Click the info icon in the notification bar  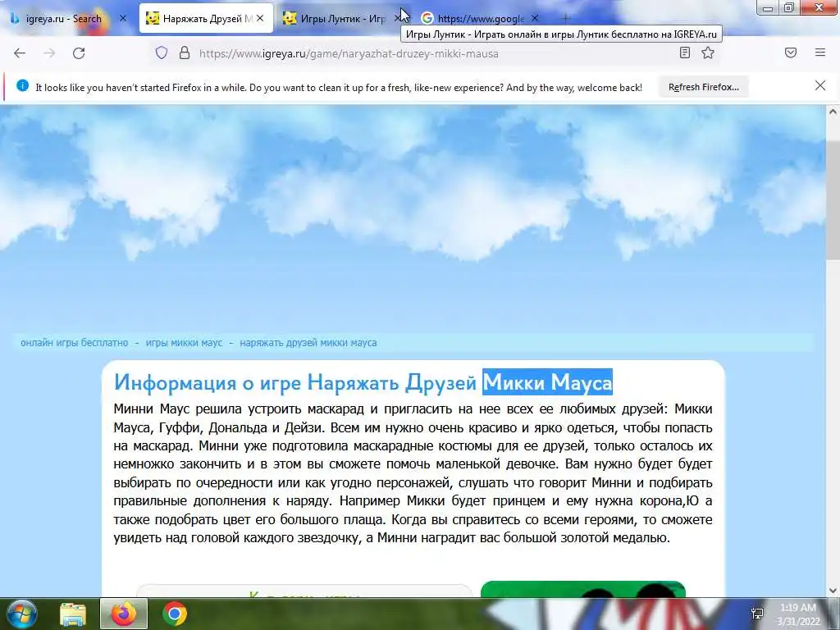[x=22, y=85]
